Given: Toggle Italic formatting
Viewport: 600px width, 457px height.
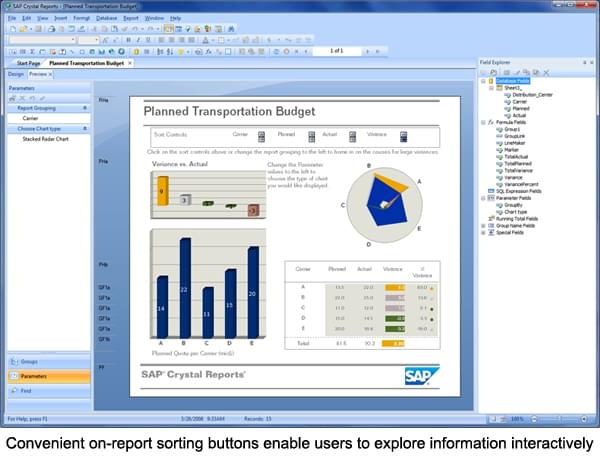Looking at the screenshot, I should pos(138,40).
